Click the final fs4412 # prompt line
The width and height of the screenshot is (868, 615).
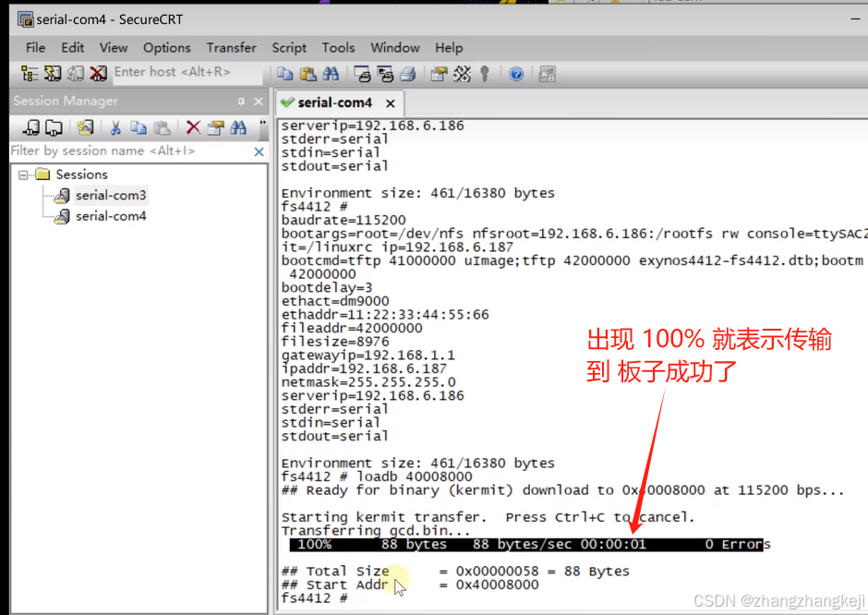[315, 598]
